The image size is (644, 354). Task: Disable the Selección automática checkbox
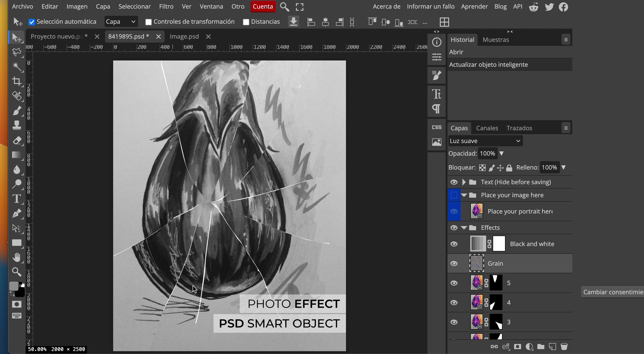point(31,22)
